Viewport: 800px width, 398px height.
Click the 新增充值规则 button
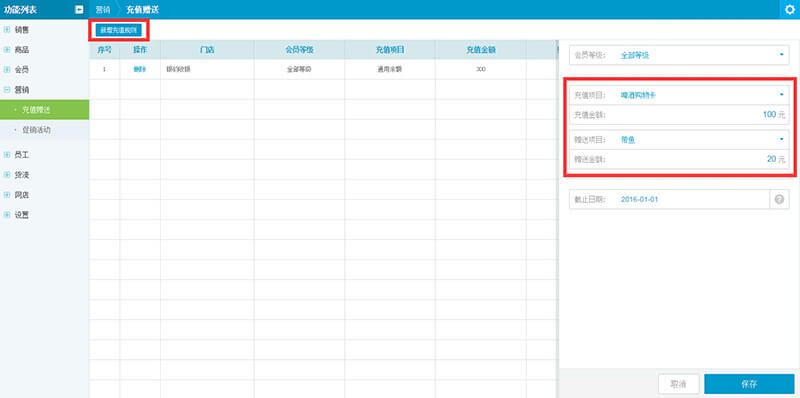coord(118,30)
